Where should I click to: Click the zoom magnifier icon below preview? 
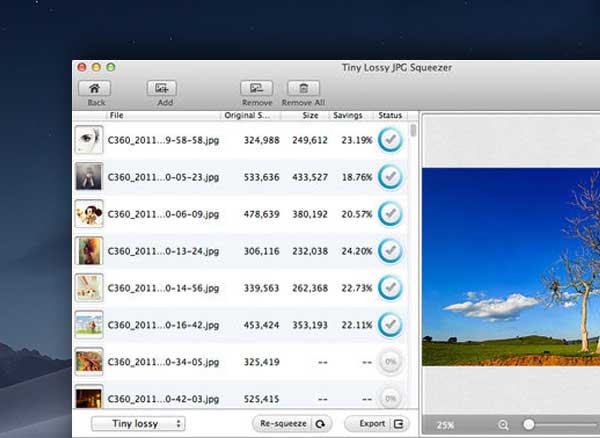click(503, 425)
